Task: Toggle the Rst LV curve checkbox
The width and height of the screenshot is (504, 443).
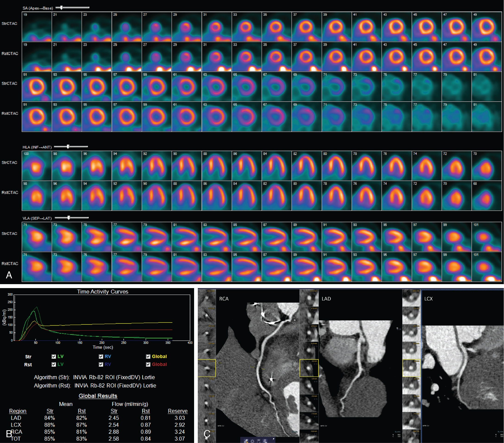Action: click(54, 364)
